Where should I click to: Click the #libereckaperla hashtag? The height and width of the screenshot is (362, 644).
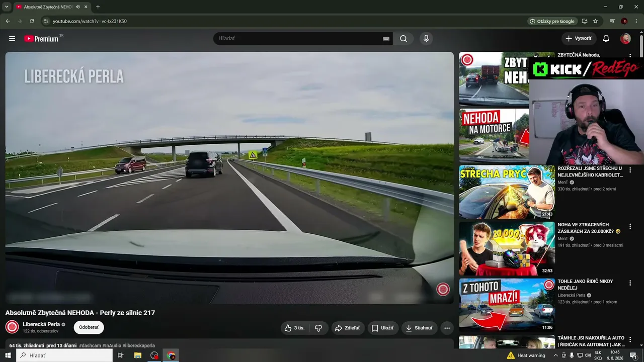pyautogui.click(x=139, y=346)
